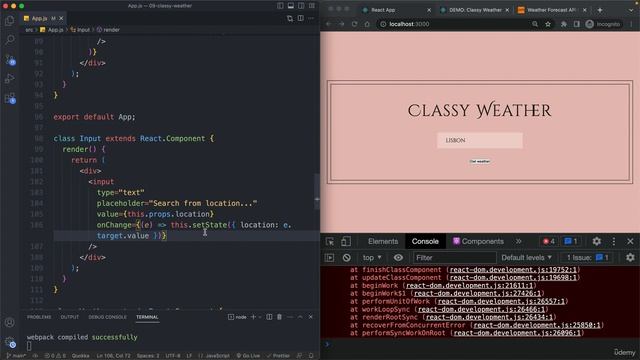Open the Explorer view in VS Code
640x360 pixels.
9,20
